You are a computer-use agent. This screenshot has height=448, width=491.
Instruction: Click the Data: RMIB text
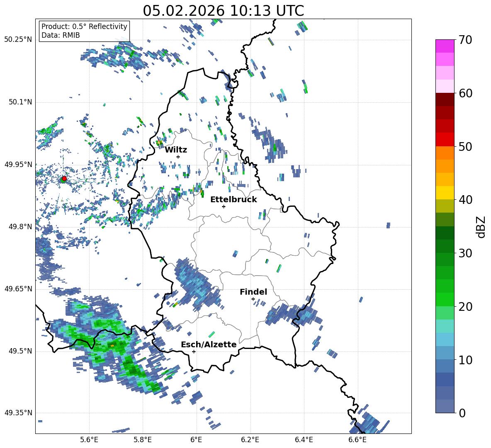pyautogui.click(x=61, y=35)
